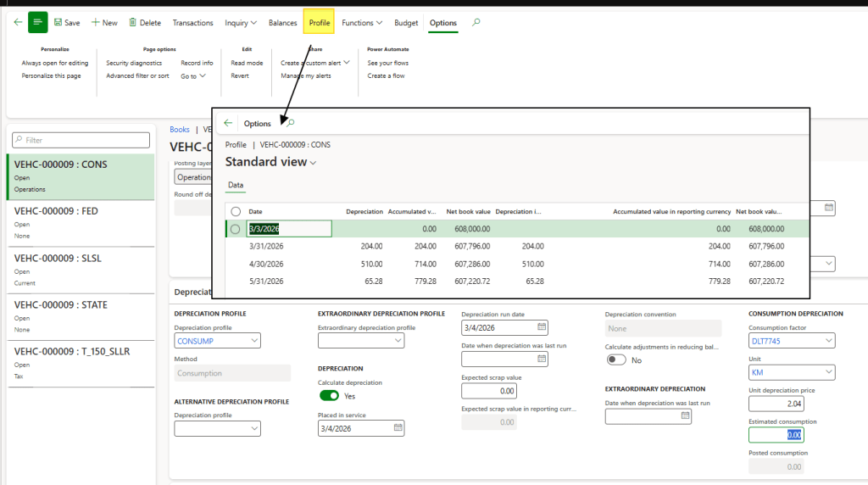Image resolution: width=868 pixels, height=485 pixels.
Task: Open the Unit KM dropdown
Action: 828,373
